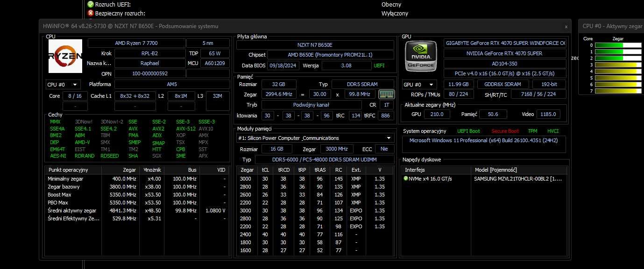Screen dimensions: 644x269
Task: Click the 2600 MHz XMP memory timing row
Action: pos(315,195)
